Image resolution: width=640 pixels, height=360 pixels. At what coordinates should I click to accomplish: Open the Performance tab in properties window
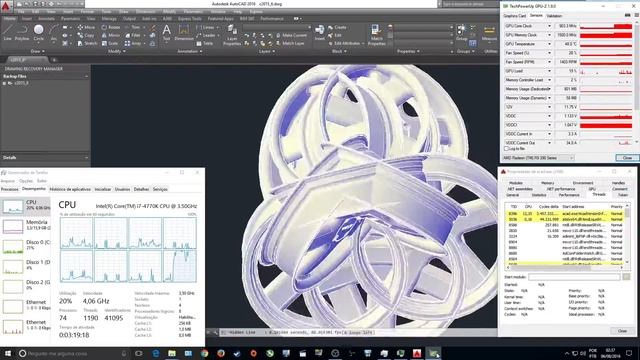pos(569,195)
